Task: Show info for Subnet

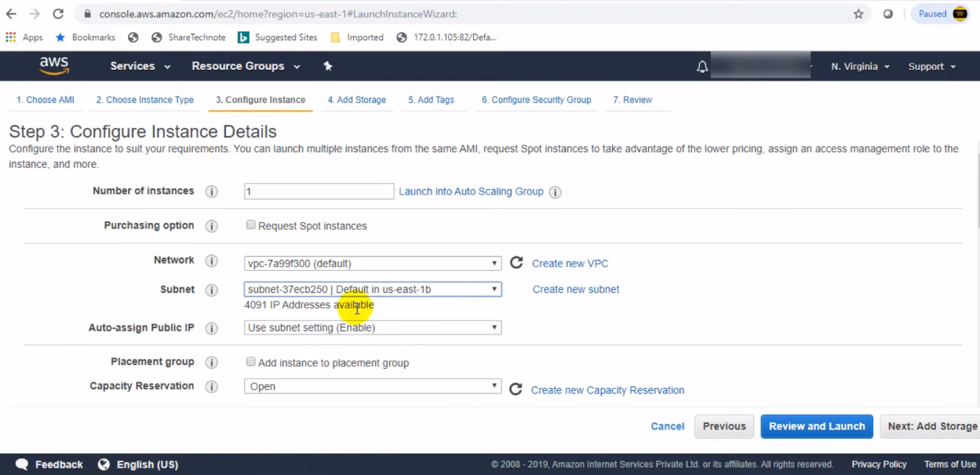Action: click(211, 290)
